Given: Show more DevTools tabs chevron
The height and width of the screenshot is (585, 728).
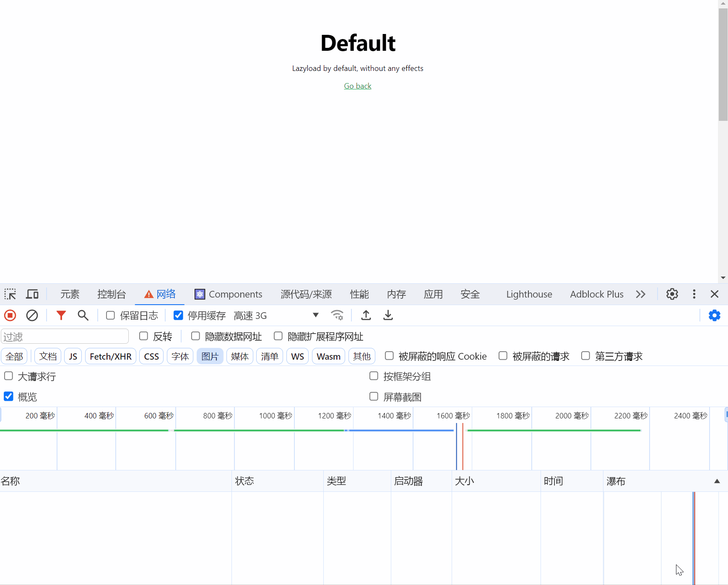Looking at the screenshot, I should 640,294.
